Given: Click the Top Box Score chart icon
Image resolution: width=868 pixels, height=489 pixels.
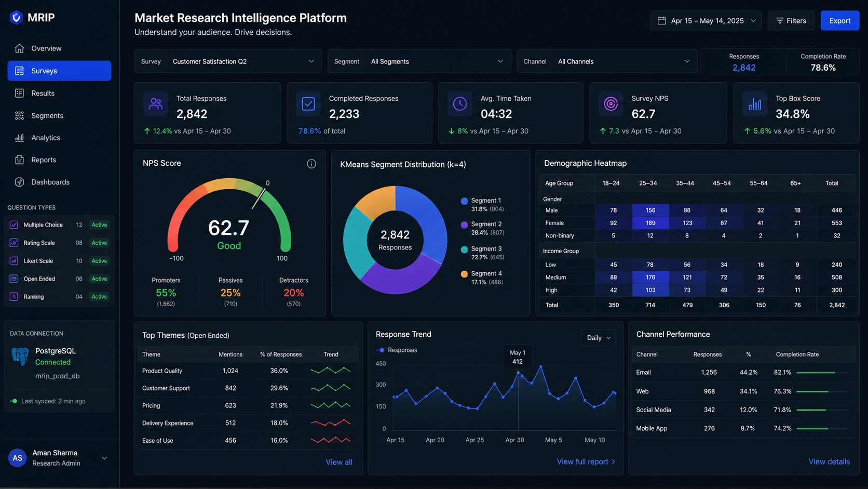Looking at the screenshot, I should click(755, 104).
